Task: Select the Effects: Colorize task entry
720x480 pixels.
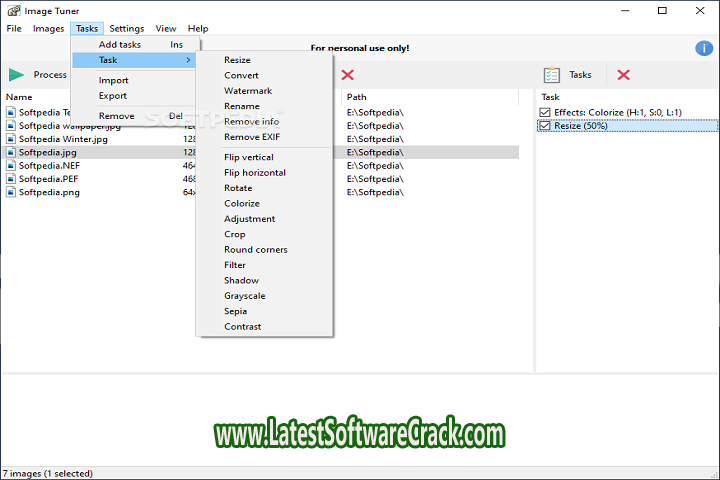Action: (x=627, y=112)
